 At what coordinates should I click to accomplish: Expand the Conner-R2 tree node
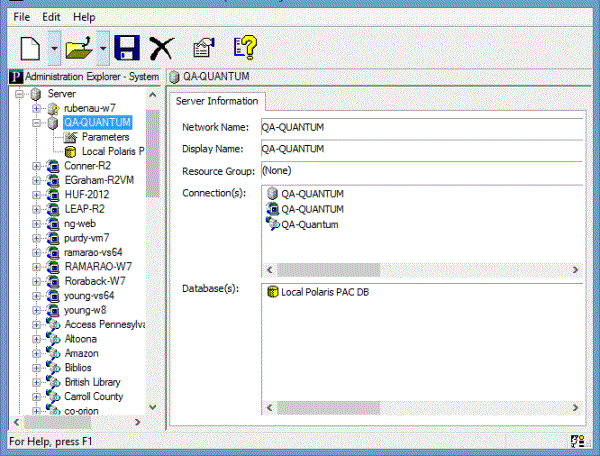coord(37,166)
